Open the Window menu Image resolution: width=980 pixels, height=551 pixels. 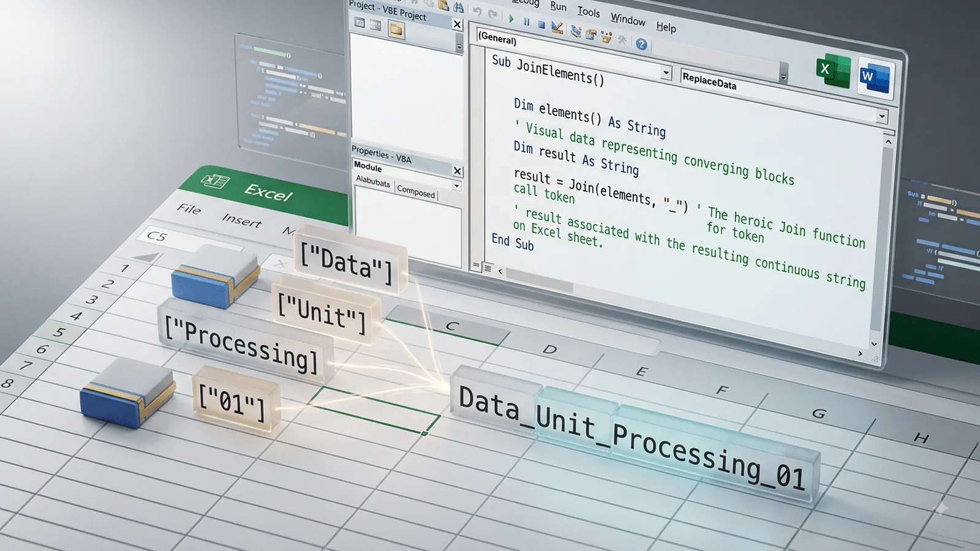[x=628, y=19]
